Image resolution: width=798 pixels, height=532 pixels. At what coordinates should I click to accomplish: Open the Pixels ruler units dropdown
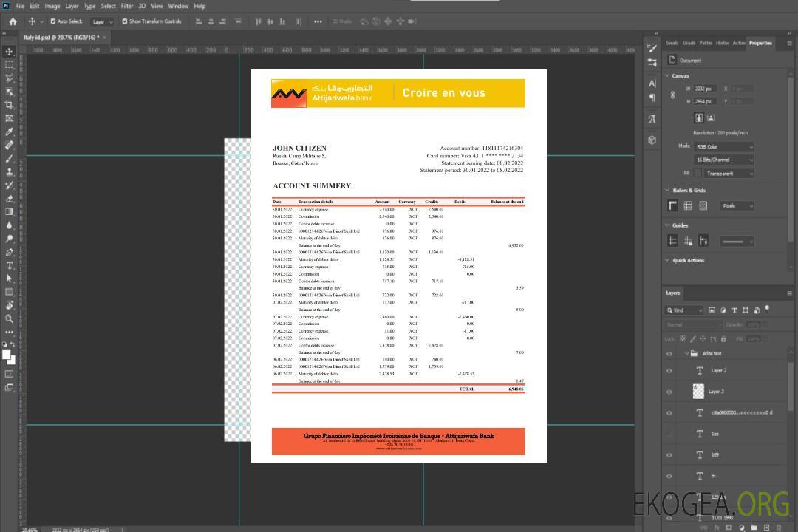point(737,206)
